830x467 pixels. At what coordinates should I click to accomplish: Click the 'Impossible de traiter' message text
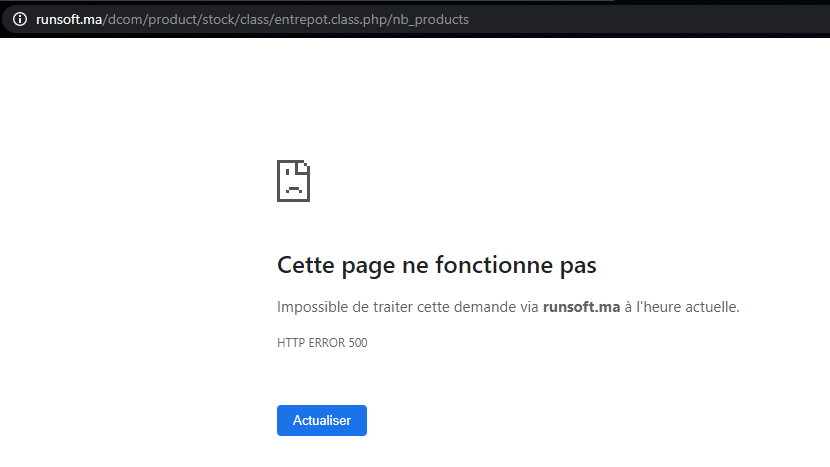340,307
